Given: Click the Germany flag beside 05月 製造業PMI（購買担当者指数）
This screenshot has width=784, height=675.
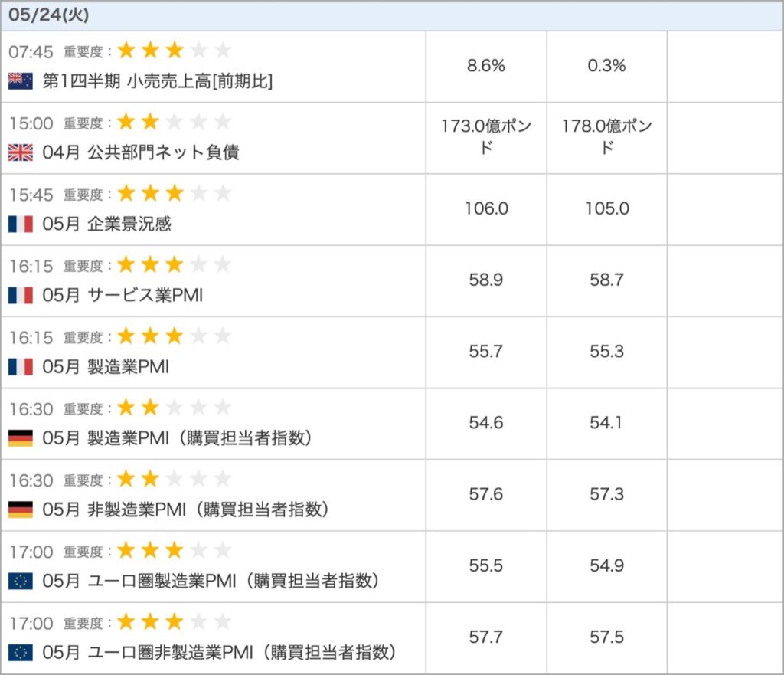Looking at the screenshot, I should pos(21,438).
